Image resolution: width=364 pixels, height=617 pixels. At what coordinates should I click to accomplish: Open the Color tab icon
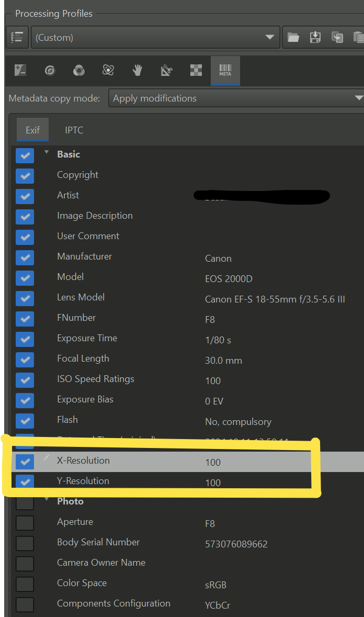click(79, 71)
